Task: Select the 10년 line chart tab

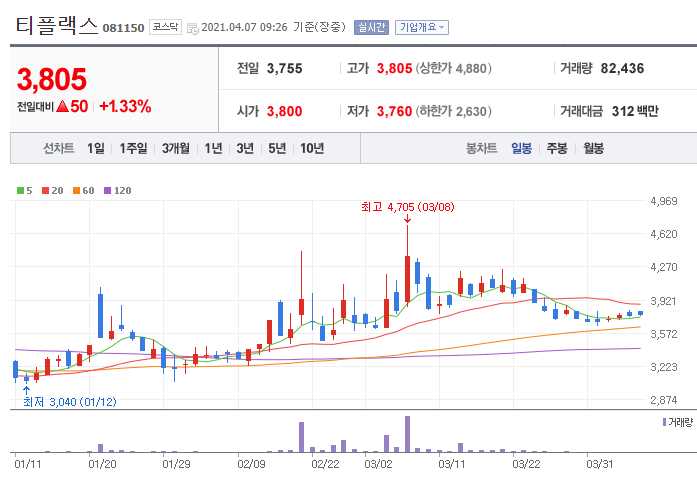Action: click(x=312, y=148)
